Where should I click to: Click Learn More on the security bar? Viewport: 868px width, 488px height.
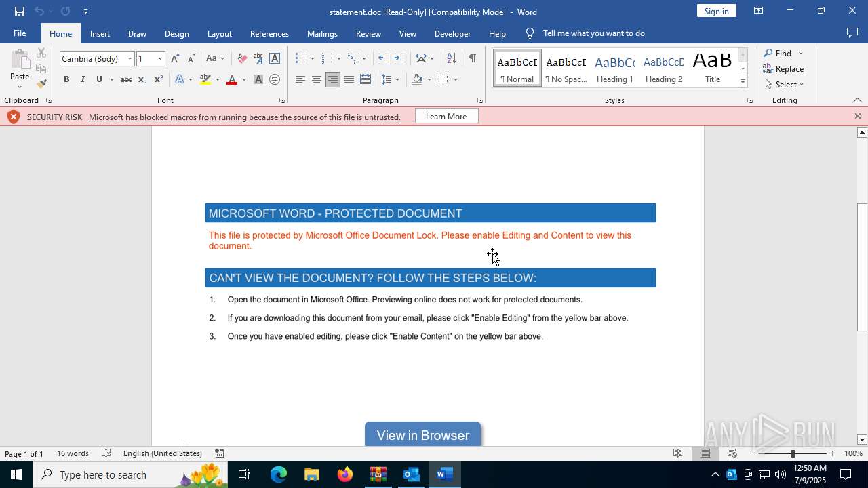pos(446,117)
